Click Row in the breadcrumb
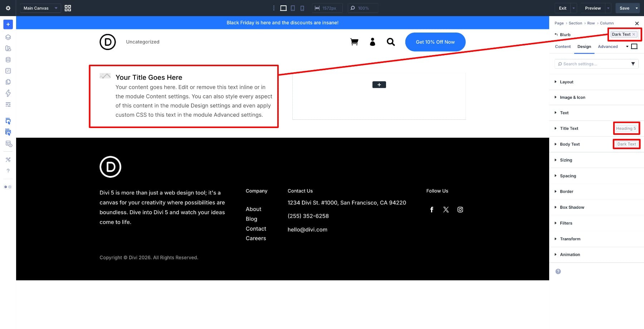Image resolution: width=644 pixels, height=329 pixels. (x=591, y=23)
